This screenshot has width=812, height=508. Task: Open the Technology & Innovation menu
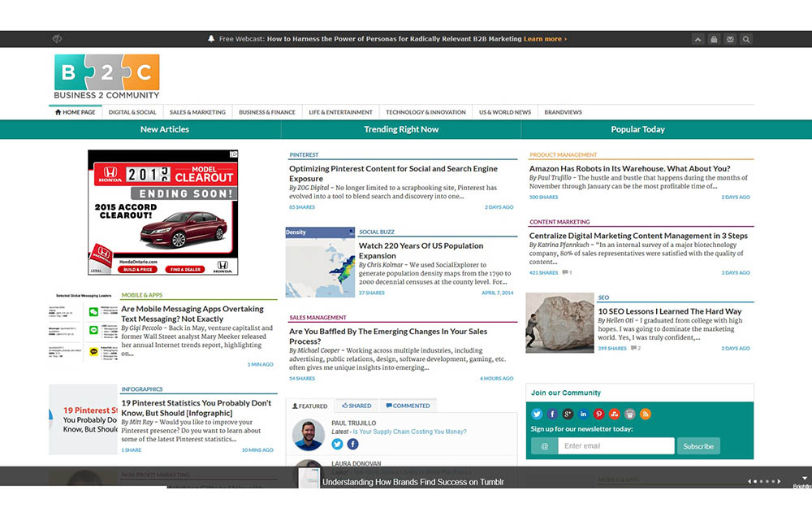(425, 112)
